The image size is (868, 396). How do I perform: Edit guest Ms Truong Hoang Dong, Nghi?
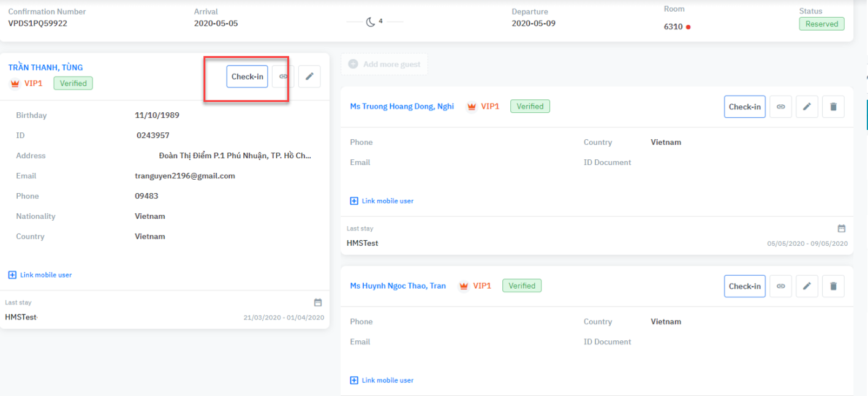[x=807, y=107]
